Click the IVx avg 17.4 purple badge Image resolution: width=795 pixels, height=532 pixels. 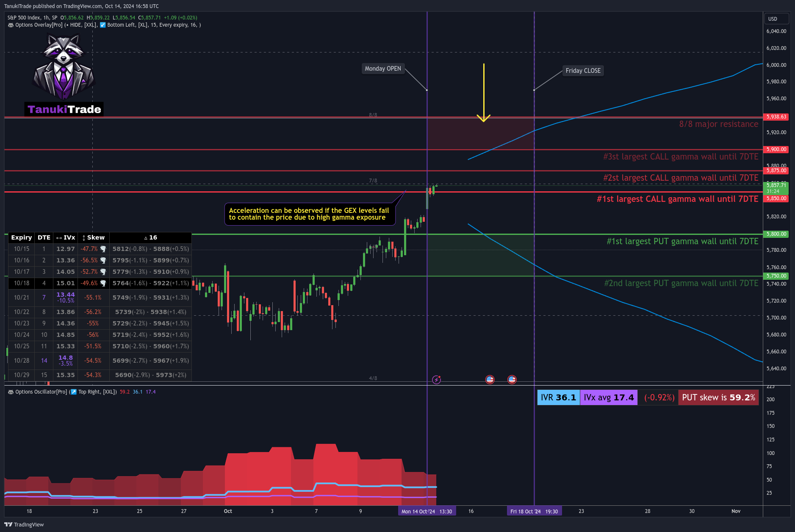click(609, 397)
